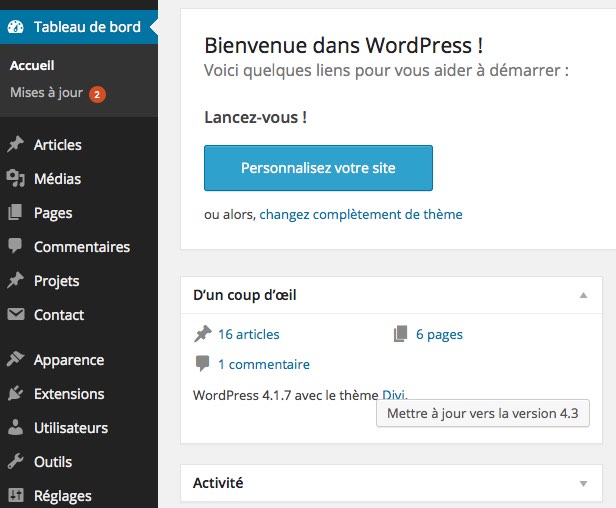Click the Activité widget title
Viewport: 616px width, 508px height.
[218, 483]
